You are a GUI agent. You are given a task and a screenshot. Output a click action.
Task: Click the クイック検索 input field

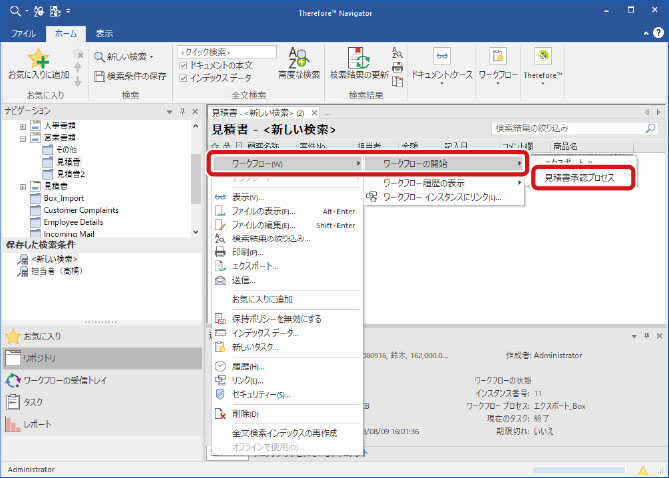click(226, 51)
